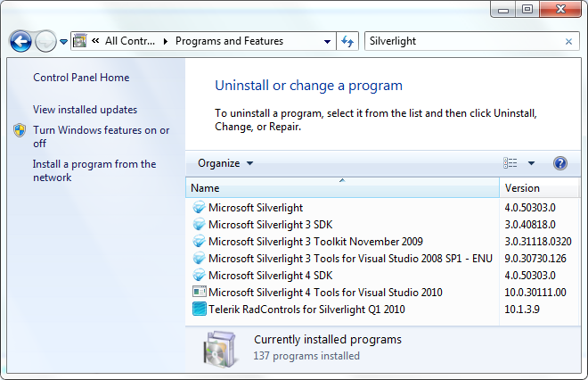Click the installed programs box icon in details pane

(221, 349)
